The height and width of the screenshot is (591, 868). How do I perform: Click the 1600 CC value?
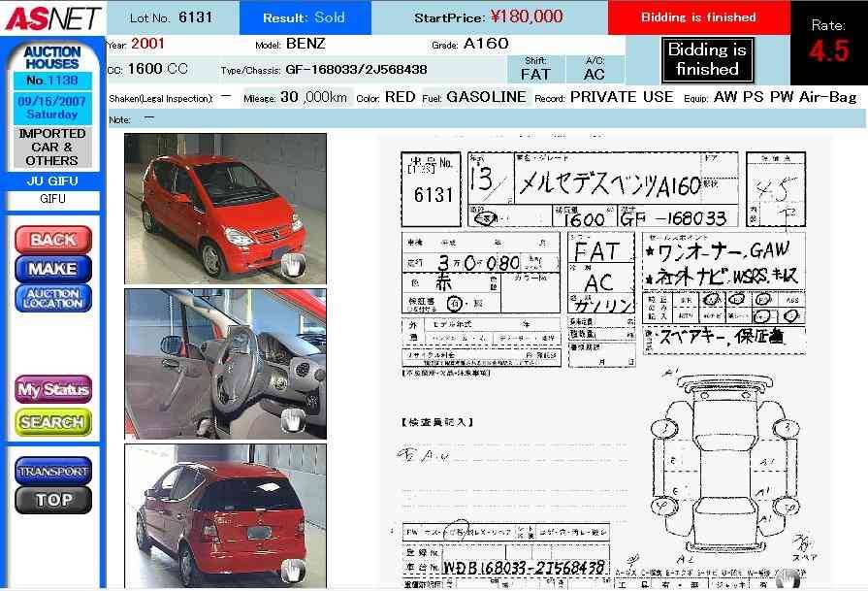pyautogui.click(x=158, y=69)
